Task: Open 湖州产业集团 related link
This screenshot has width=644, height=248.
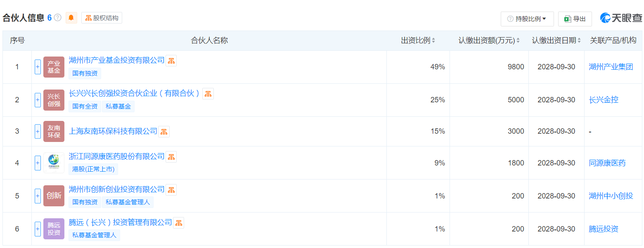Action: (611, 67)
